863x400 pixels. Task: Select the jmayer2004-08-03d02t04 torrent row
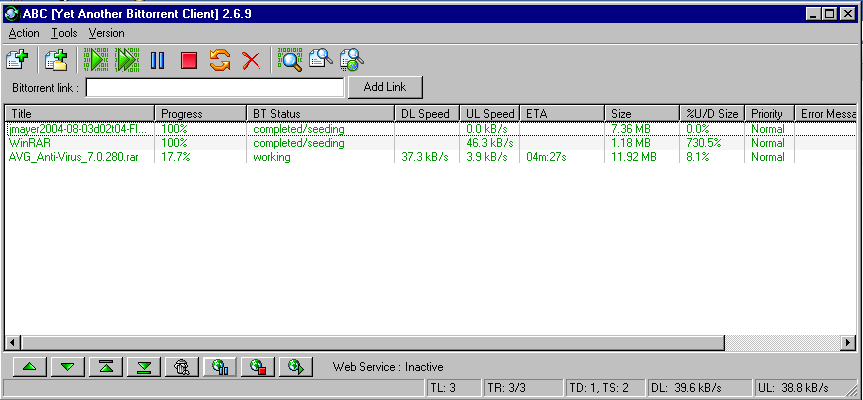[x=431, y=129]
